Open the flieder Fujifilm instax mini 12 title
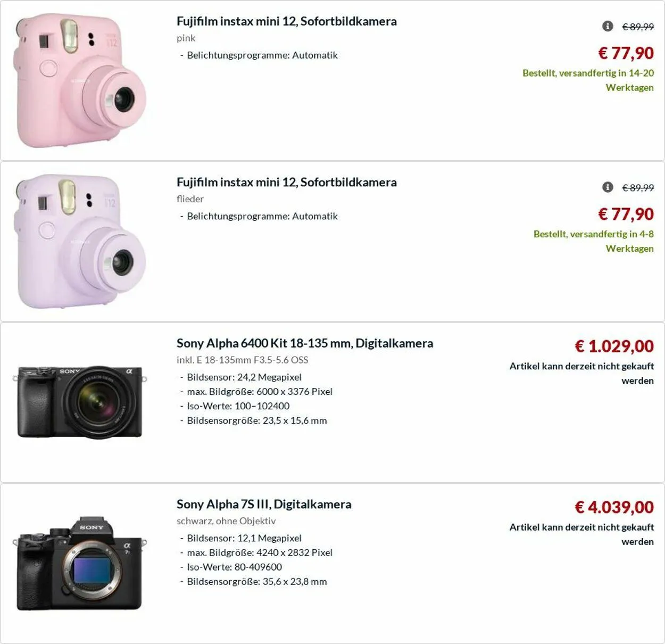 click(x=286, y=182)
